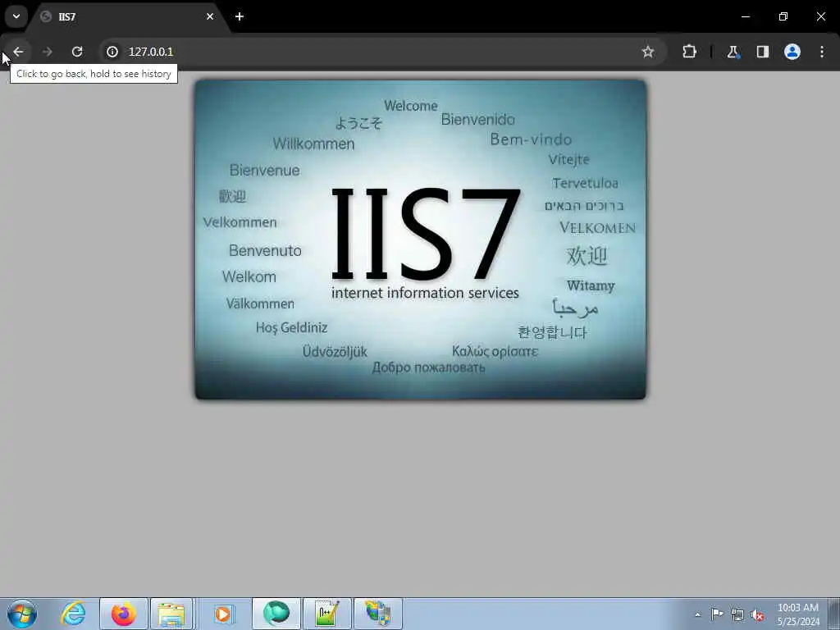Click the Show desktop strip

[x=834, y=614]
